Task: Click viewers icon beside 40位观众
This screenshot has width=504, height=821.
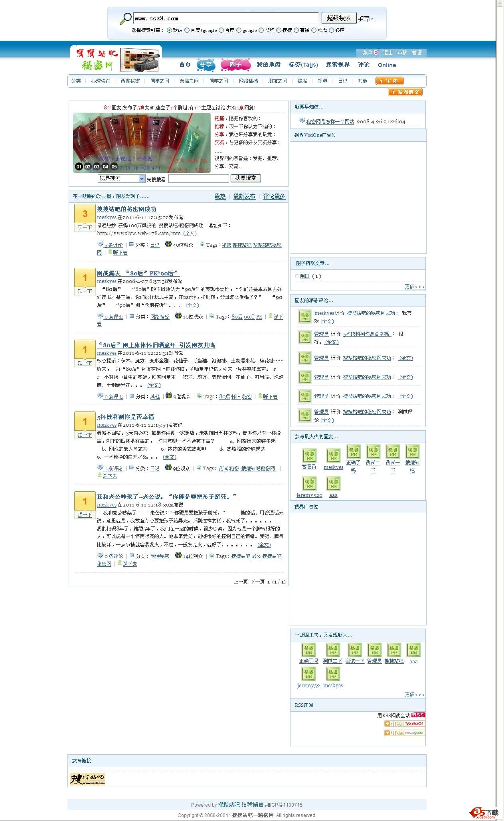Action: 168,244
